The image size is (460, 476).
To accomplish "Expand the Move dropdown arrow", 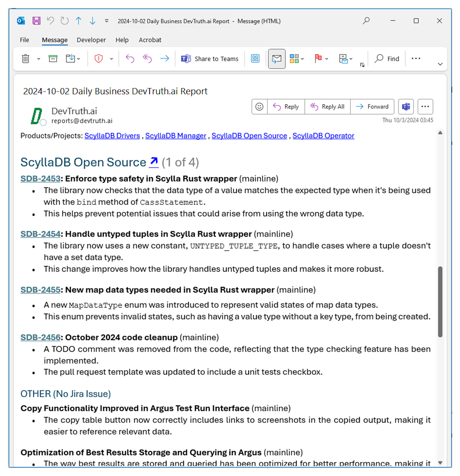I will 79,59.
